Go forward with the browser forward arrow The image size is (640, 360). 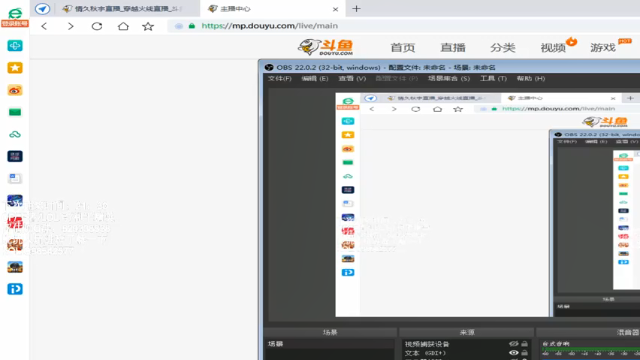71,26
